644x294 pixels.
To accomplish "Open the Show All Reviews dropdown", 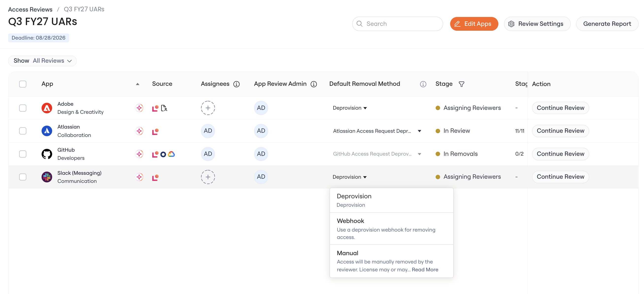I will (x=43, y=61).
